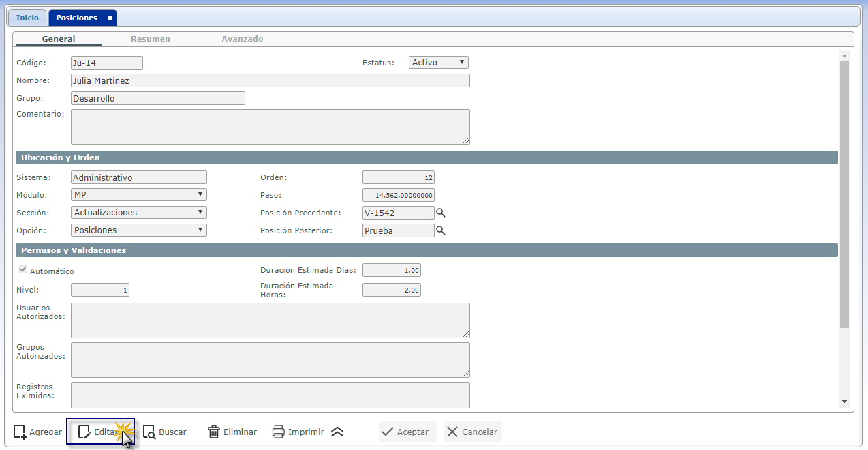Click the Buscar search icon
868x450 pixels.
[x=149, y=432]
